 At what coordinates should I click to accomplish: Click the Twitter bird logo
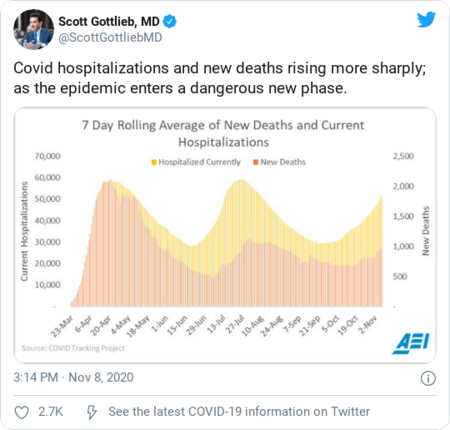pyautogui.click(x=426, y=20)
